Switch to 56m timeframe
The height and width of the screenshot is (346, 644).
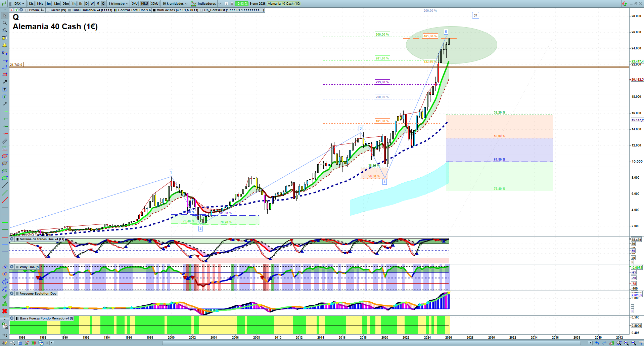(66, 4)
